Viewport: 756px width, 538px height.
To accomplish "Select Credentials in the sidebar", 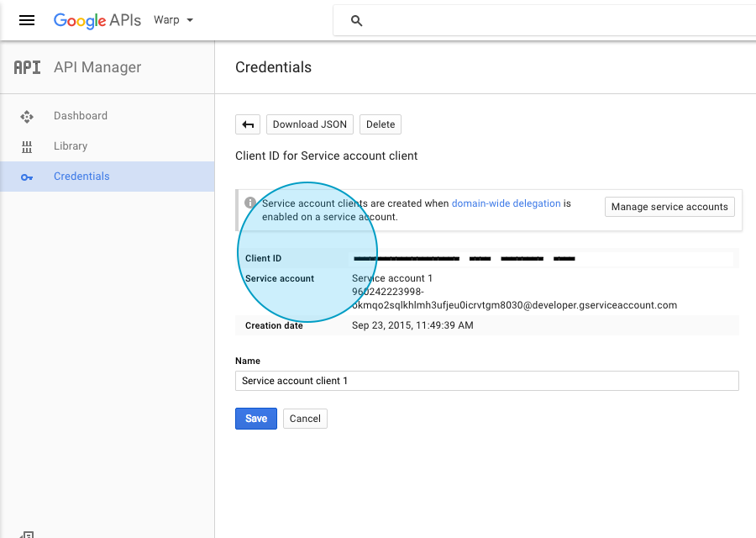I will (x=107, y=177).
